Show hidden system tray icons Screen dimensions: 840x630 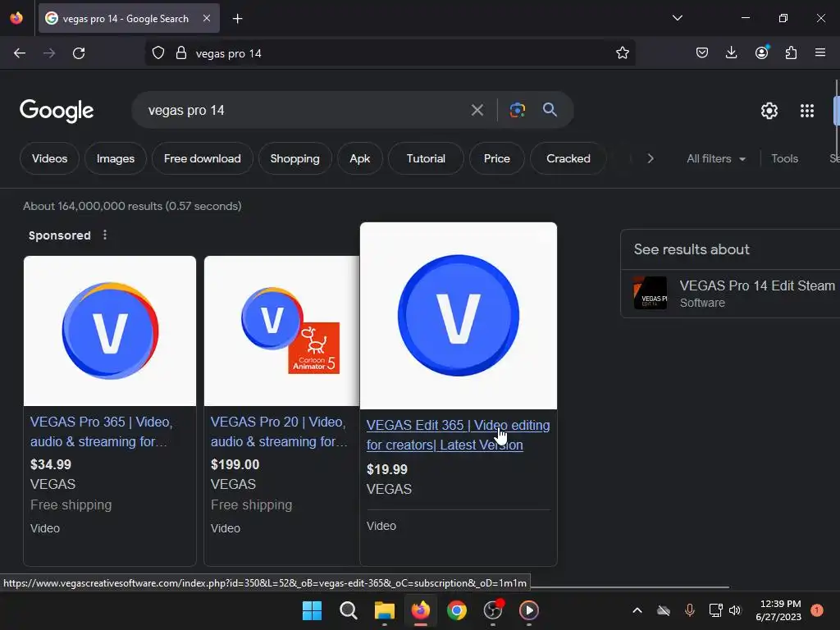pyautogui.click(x=637, y=610)
